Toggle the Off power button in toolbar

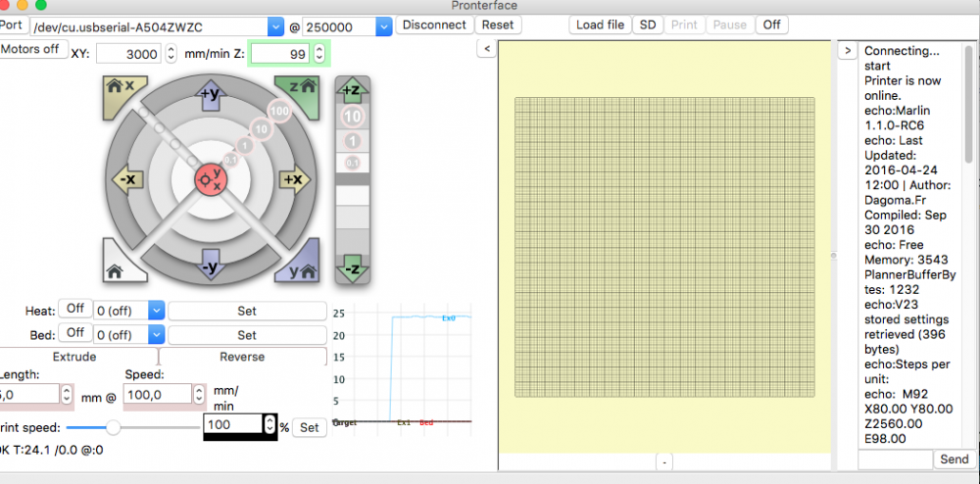pyautogui.click(x=772, y=24)
